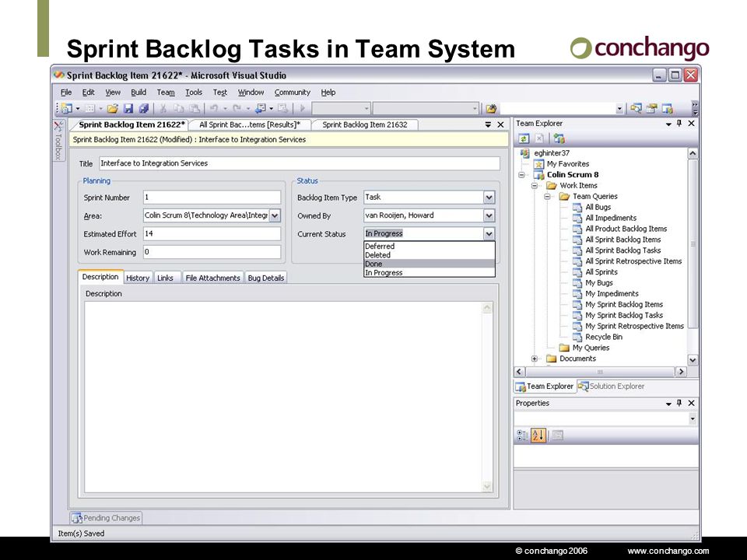Switch to the File Attachments tab
Viewport: 747px width, 560px height.
pyautogui.click(x=213, y=278)
